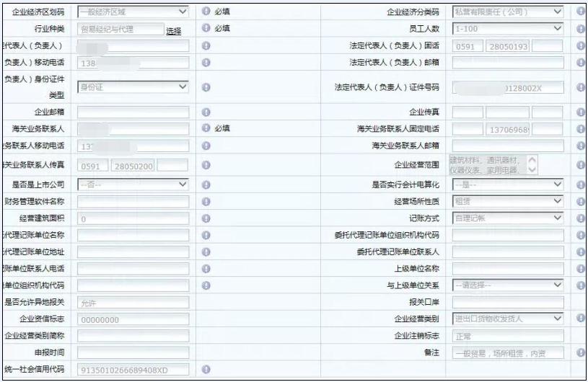Expand the 与上级单位关系 dropdown
Viewport: 588px width, 382px height.
tap(507, 285)
